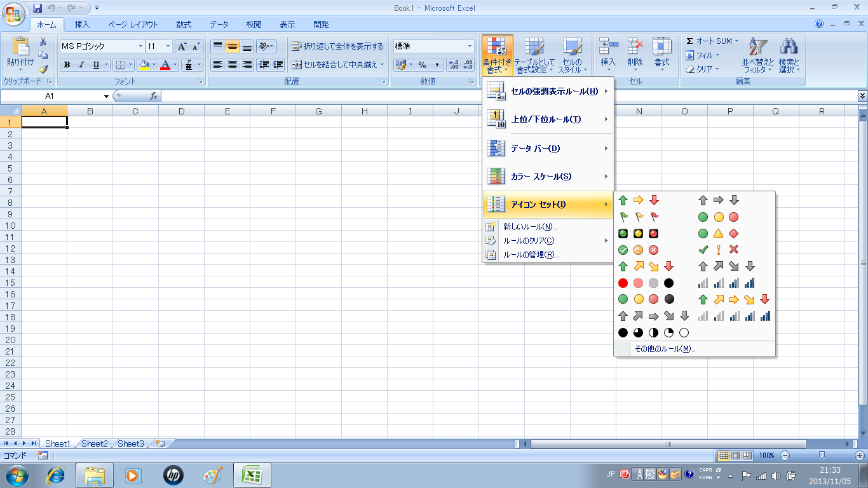Toggle italic text formatting
This screenshot has height=488, width=868.
coord(81,65)
